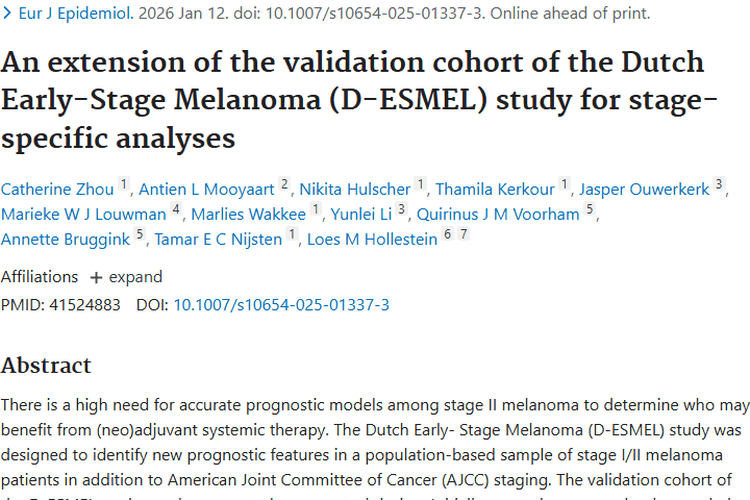Open Marieke W J Louwman's link
The image size is (750, 500).
(83, 213)
